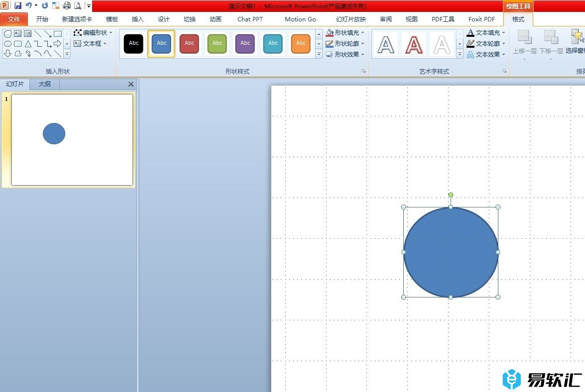The height and width of the screenshot is (392, 585).
Task: Expand the text effects (文本效果) dropdown
Action: [486, 55]
